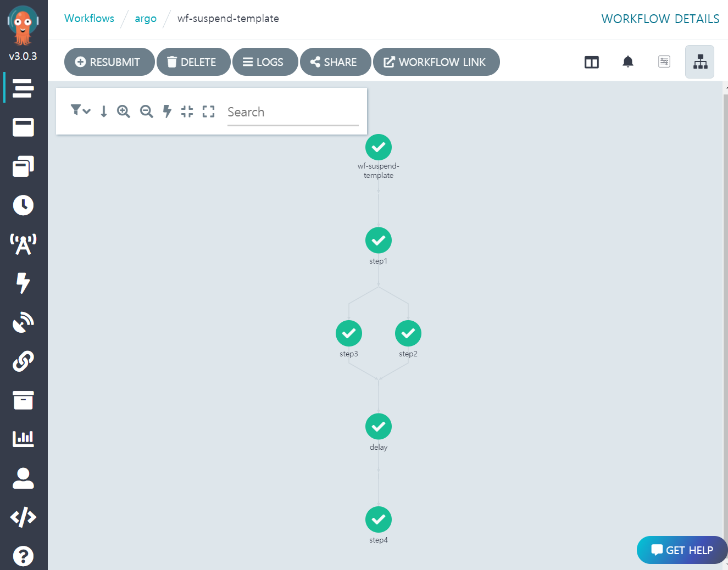This screenshot has height=570, width=728.
Task: Toggle fast layout lightning icon
Action: [167, 111]
